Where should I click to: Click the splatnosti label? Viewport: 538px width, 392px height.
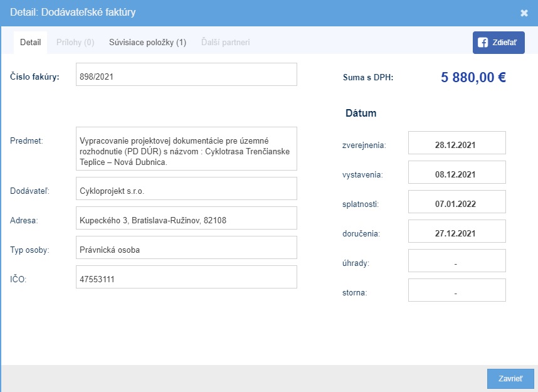361,204
